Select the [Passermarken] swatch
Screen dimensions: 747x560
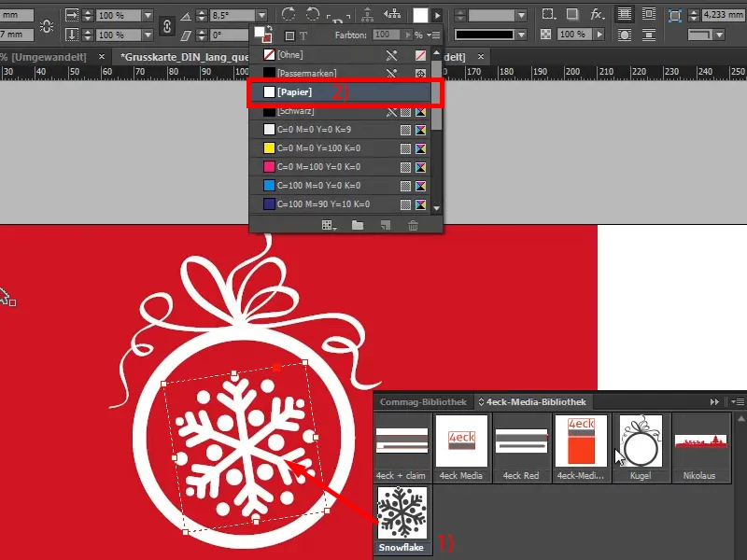pos(340,73)
